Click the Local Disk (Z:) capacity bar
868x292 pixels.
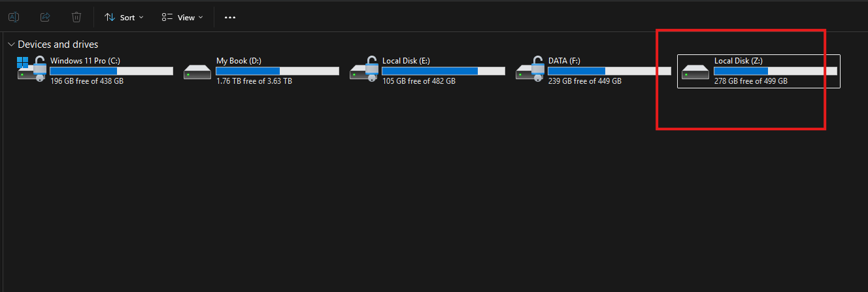click(x=775, y=71)
